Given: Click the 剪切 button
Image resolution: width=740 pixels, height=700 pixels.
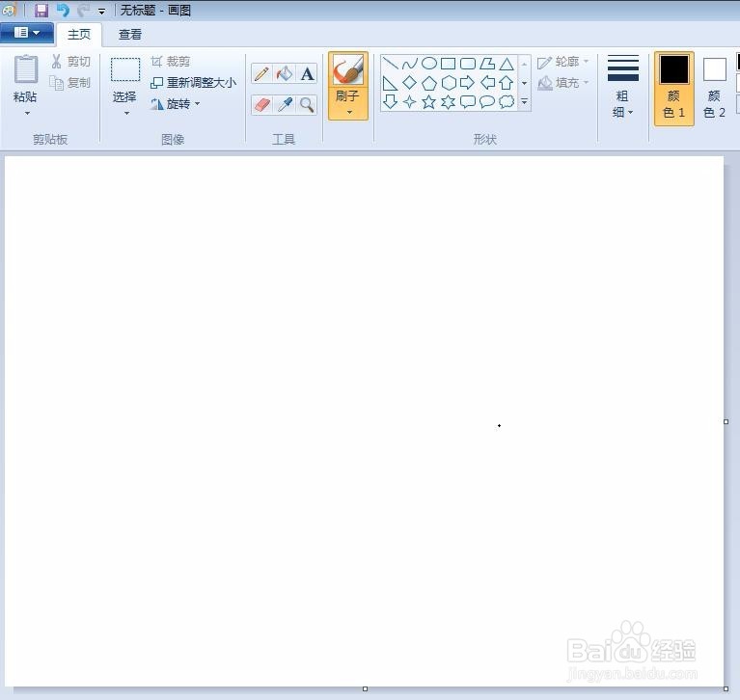Looking at the screenshot, I should pos(70,62).
